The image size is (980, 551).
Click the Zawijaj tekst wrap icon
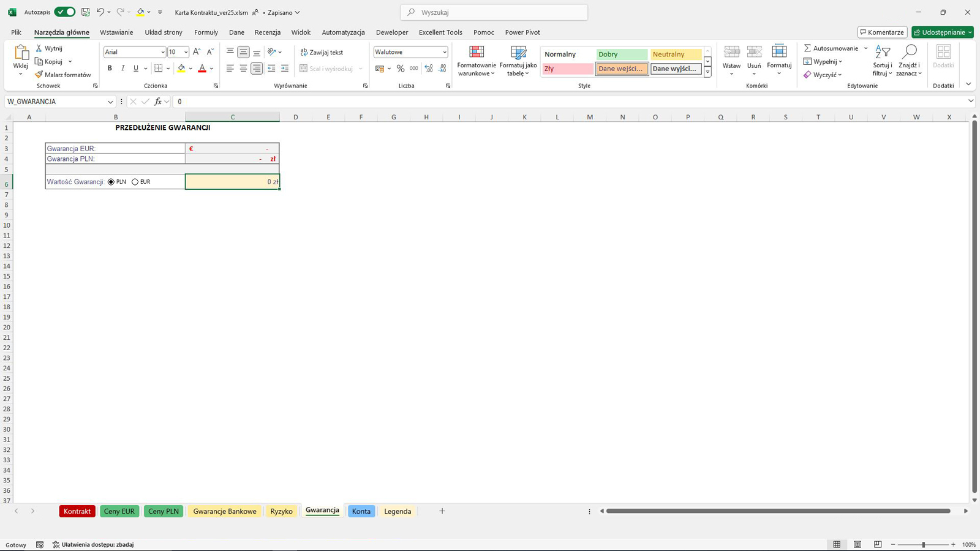[x=304, y=53]
